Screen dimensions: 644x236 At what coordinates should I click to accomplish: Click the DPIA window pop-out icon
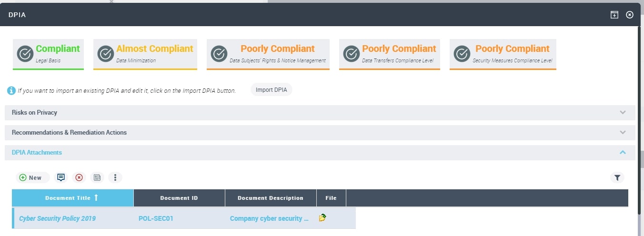614,15
